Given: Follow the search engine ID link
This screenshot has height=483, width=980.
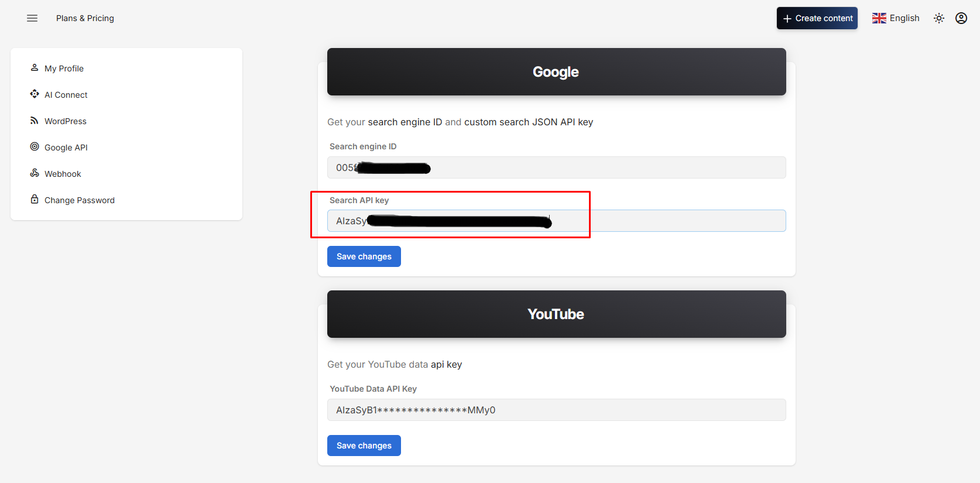Looking at the screenshot, I should tap(405, 122).
